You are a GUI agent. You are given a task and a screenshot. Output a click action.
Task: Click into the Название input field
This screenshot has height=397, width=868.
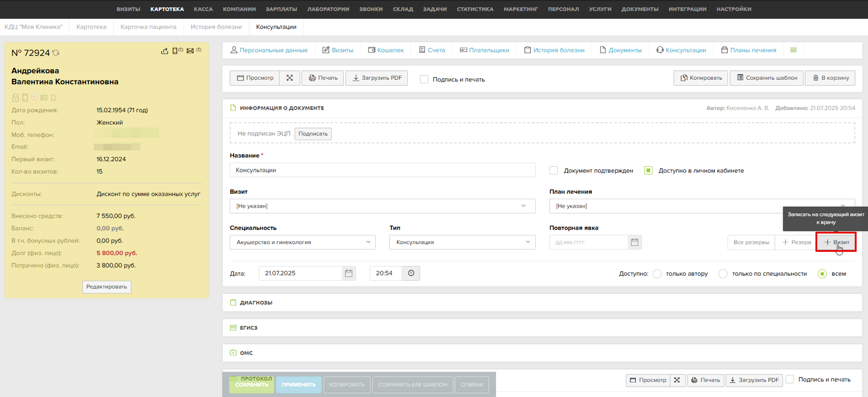coord(383,170)
